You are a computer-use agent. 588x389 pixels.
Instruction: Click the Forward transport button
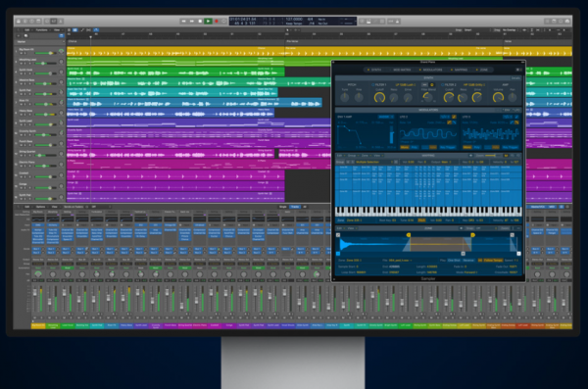click(192, 21)
